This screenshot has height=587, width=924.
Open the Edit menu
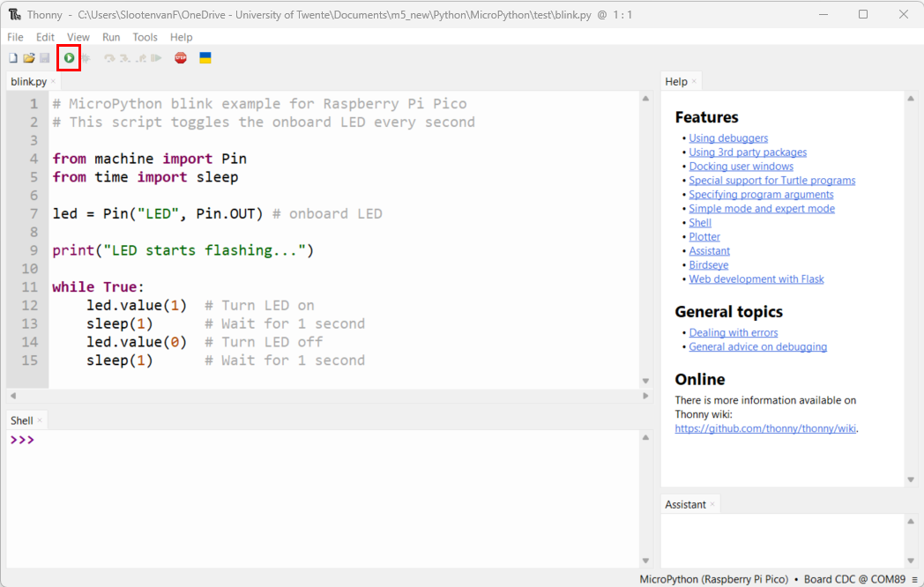(45, 37)
